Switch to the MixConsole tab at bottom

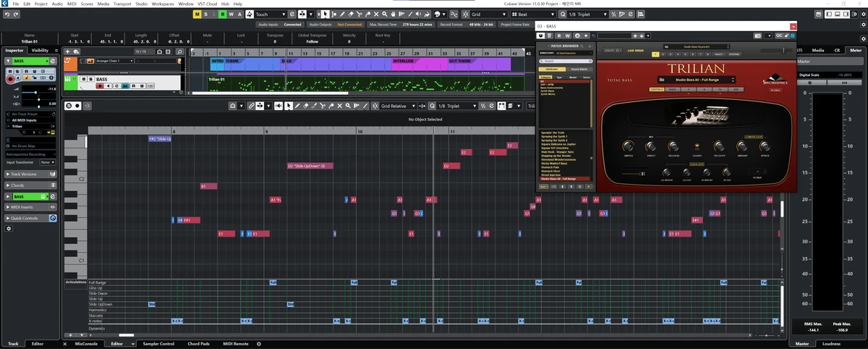pyautogui.click(x=85, y=344)
